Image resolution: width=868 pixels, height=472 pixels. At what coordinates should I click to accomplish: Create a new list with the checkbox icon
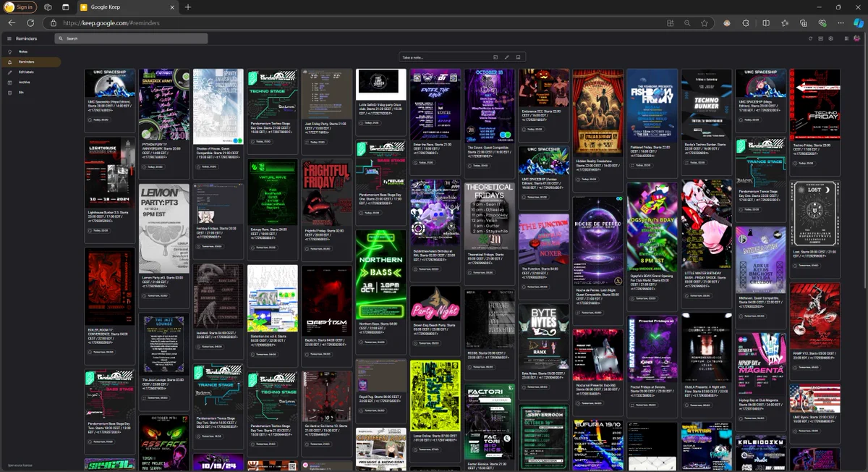pos(495,57)
